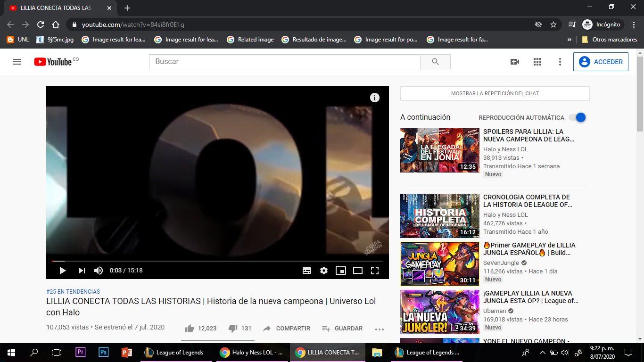Open GAMEPLAY LILLIA LA NUEVA JUNGLA title

point(530,297)
